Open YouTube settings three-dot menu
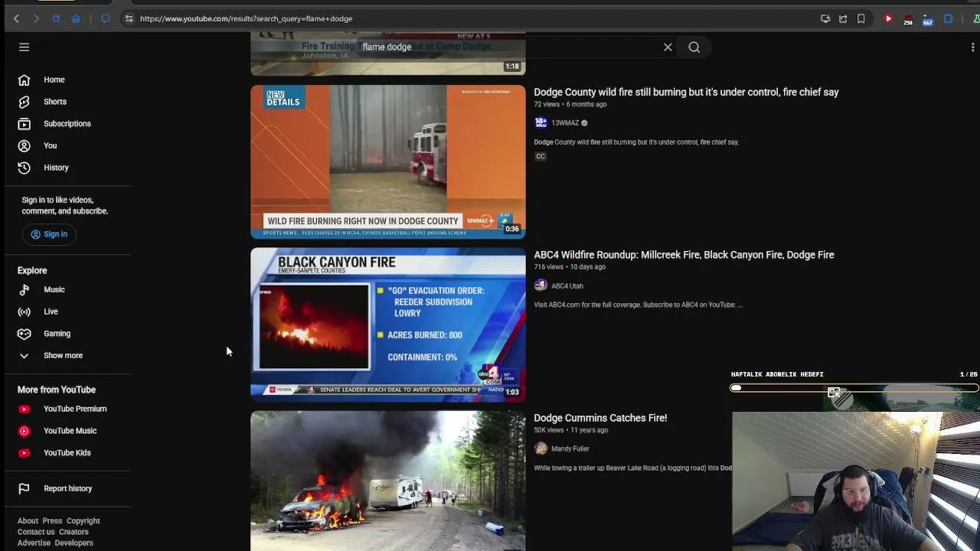The height and width of the screenshot is (551, 980). point(972,47)
